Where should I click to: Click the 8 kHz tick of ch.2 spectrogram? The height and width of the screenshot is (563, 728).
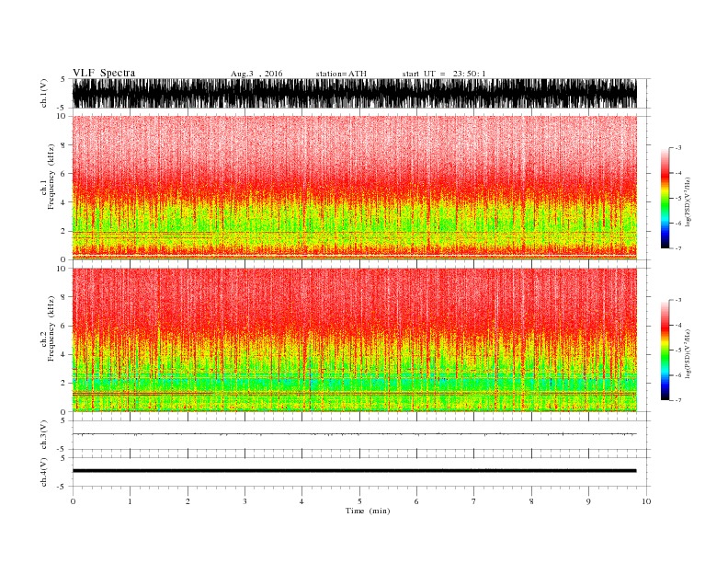coord(63,297)
